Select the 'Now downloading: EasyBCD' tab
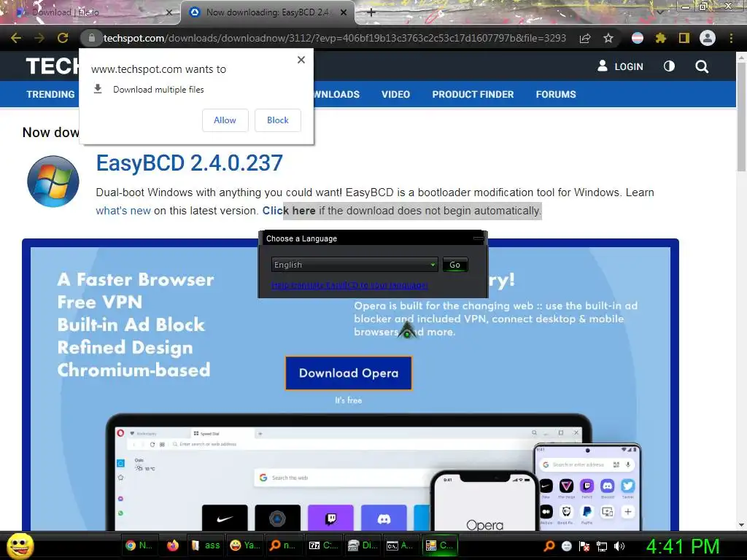The image size is (747, 560). [x=268, y=12]
